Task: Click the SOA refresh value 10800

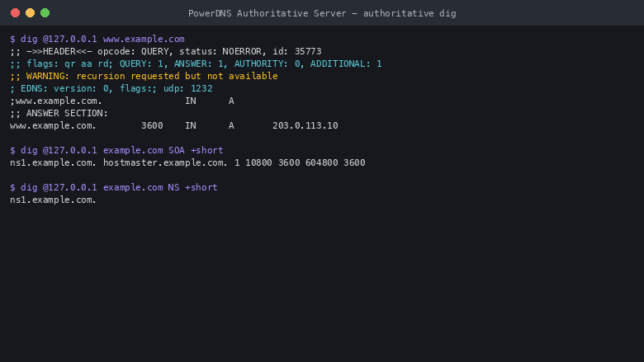Action: point(258,162)
